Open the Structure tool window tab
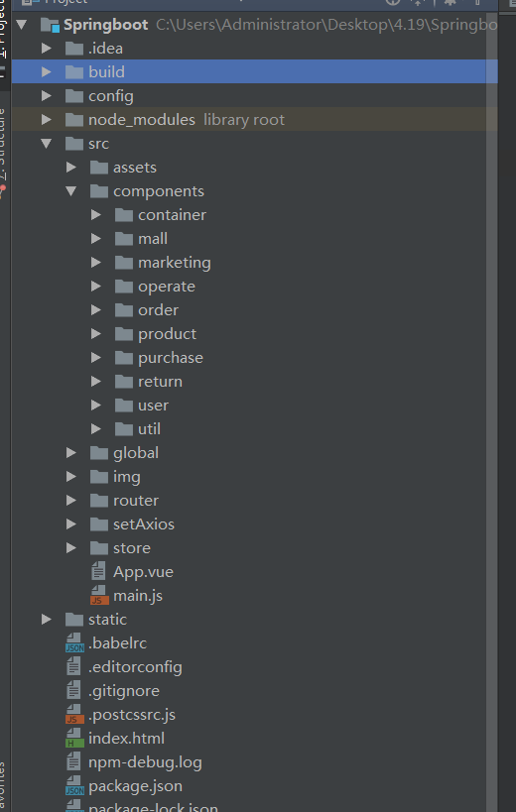This screenshot has width=516, height=812. click(3, 145)
